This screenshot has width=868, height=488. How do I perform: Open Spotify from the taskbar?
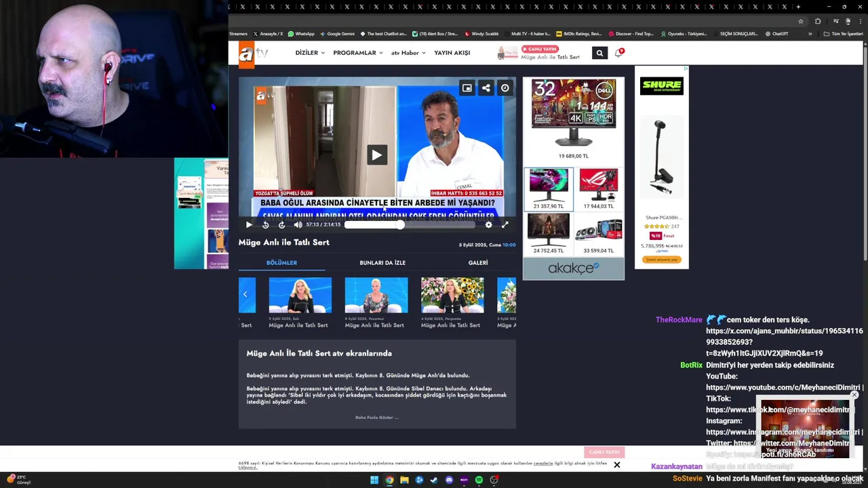click(479, 480)
